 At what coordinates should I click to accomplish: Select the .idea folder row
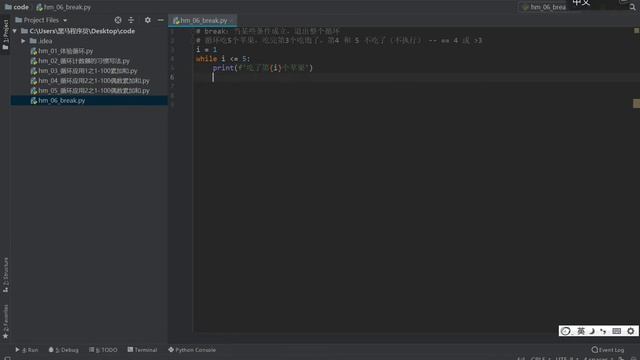[89, 41]
